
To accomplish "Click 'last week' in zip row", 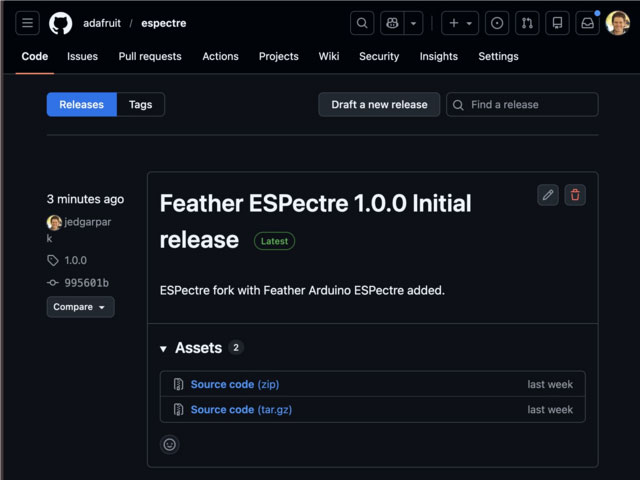I will click(550, 384).
